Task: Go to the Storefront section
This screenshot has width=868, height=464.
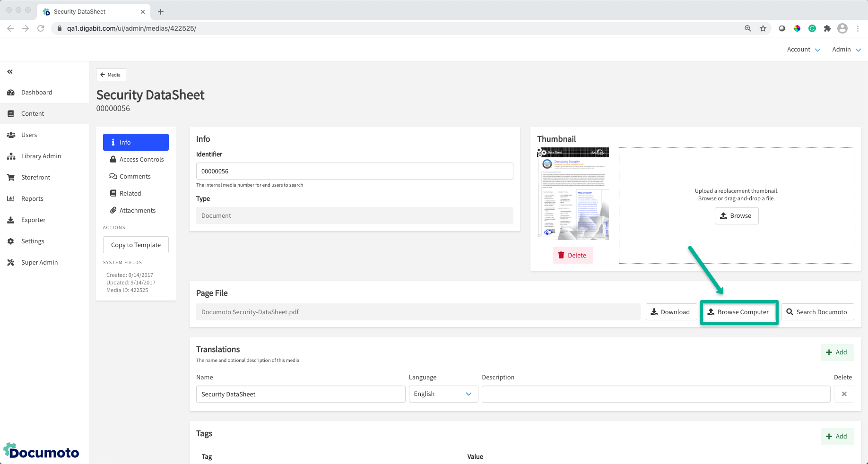Action: click(x=35, y=178)
